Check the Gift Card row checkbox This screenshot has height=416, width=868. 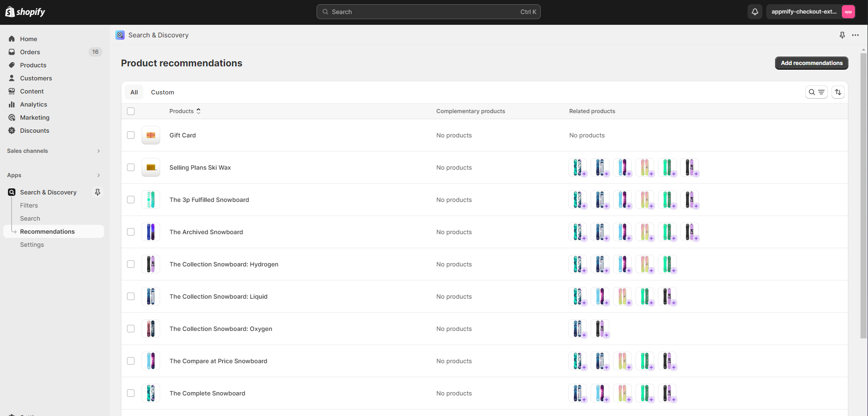131,135
